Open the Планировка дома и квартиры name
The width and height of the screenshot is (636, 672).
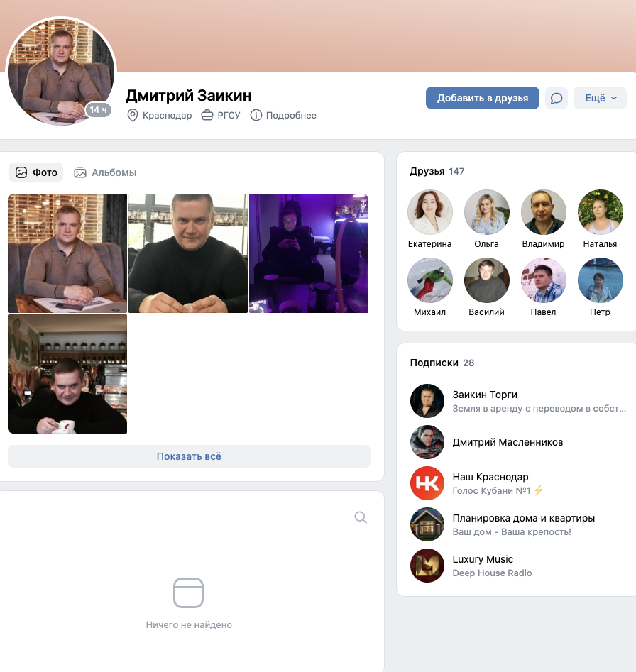[x=524, y=518]
